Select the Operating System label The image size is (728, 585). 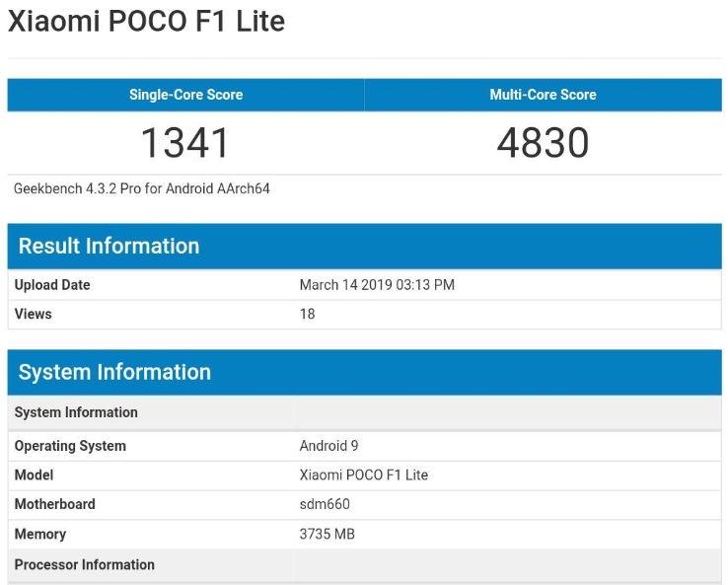tap(70, 446)
